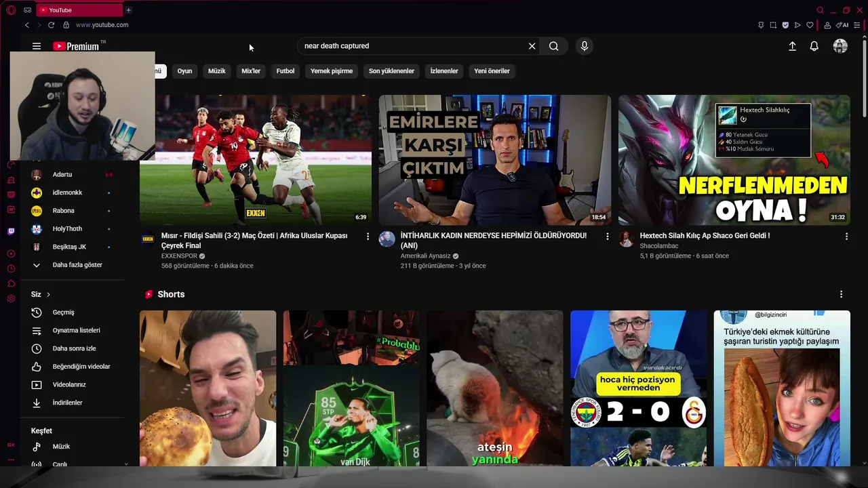This screenshot has width=868, height=488.
Task: Open the EXXENSPOR channel name link
Action: (179, 256)
